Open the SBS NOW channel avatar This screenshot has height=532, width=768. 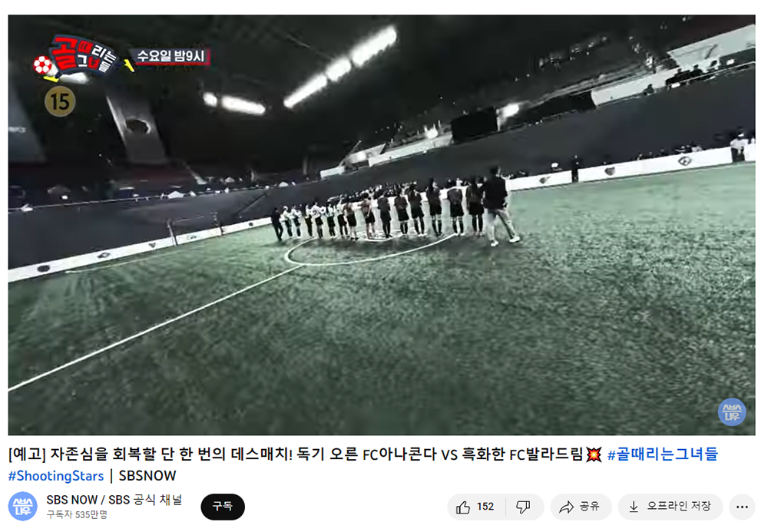click(x=22, y=507)
